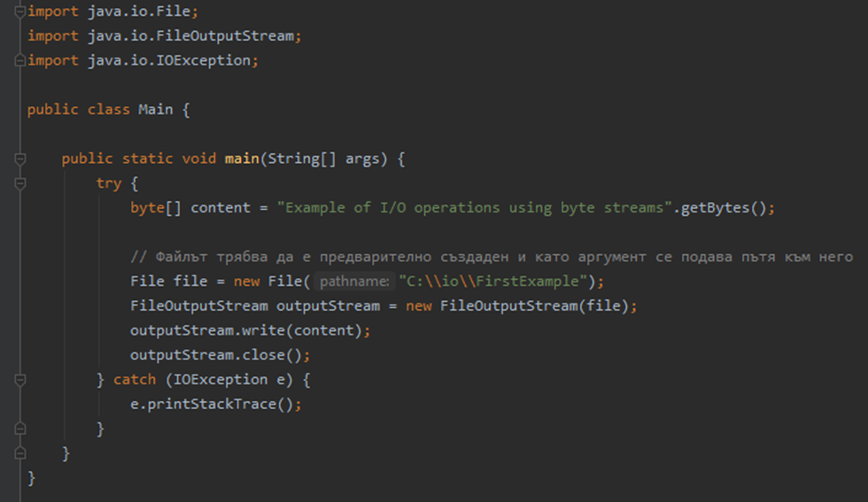The width and height of the screenshot is (868, 502).
Task: Click fold end marker of main method
Action: pos(19,453)
